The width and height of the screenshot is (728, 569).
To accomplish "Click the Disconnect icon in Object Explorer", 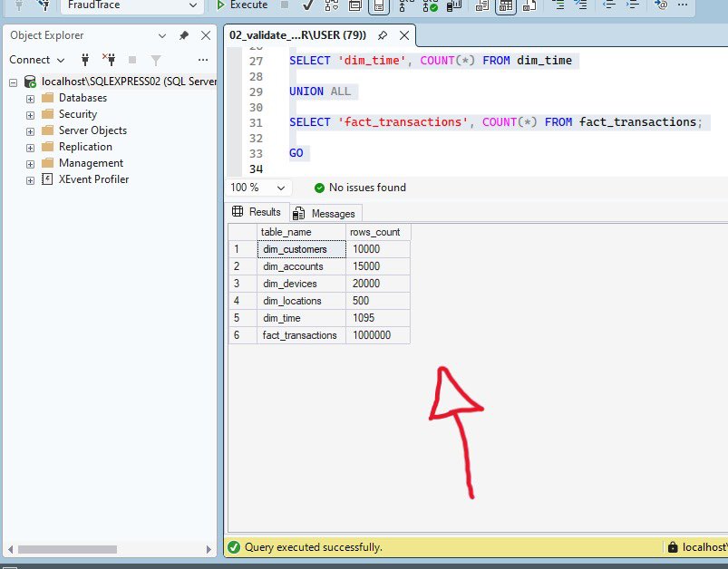I will (109, 60).
